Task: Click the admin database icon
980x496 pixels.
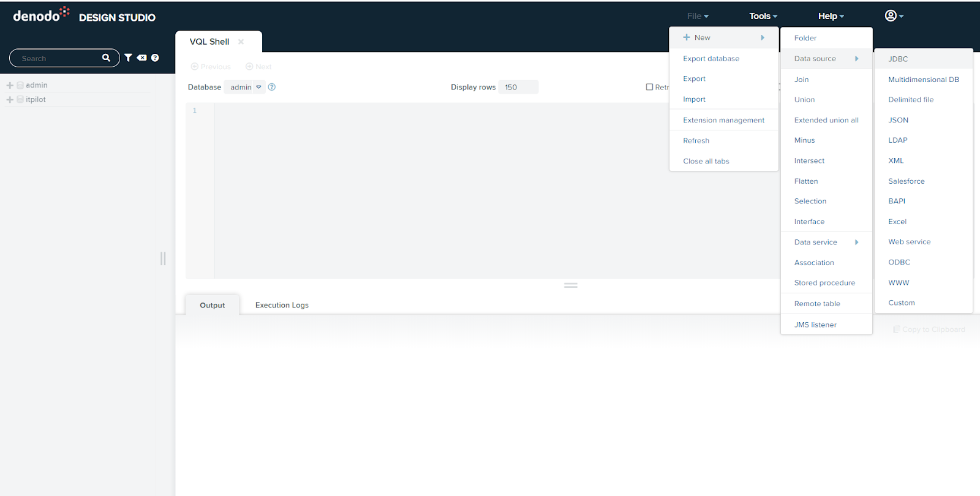Action: coord(20,85)
